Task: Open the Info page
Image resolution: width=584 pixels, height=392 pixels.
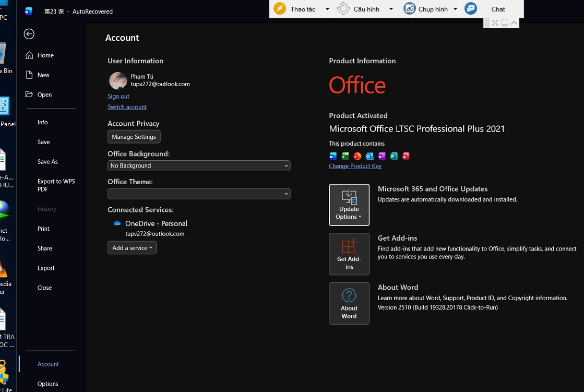Action: (x=42, y=122)
